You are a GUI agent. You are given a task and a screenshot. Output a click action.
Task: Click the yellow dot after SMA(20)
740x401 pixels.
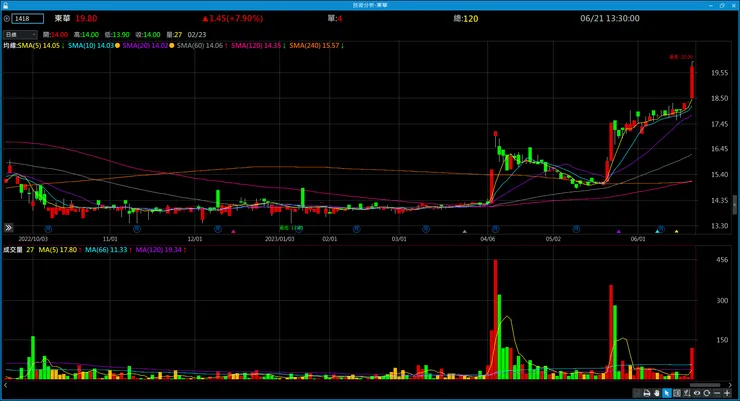172,46
